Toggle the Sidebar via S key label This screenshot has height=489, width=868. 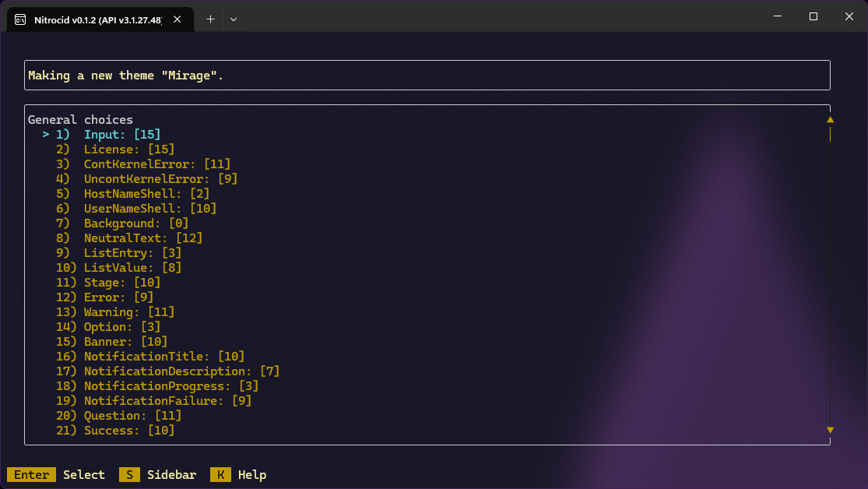click(x=129, y=475)
